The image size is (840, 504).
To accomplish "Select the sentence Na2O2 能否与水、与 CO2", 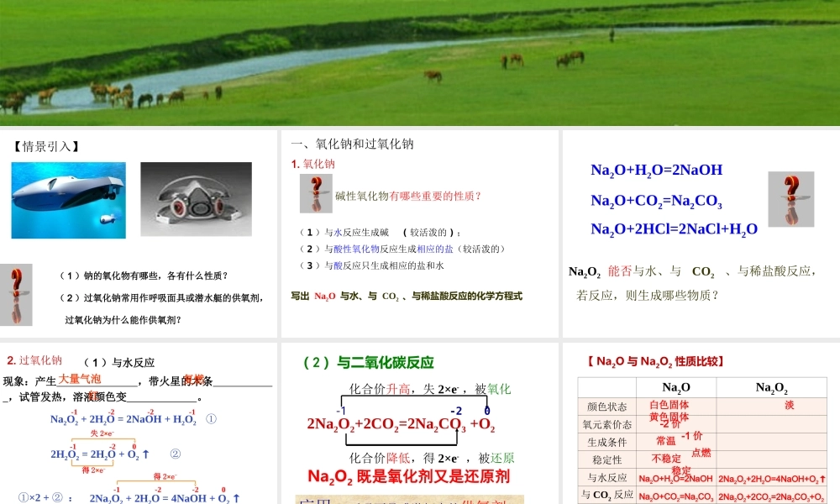I will [692, 271].
